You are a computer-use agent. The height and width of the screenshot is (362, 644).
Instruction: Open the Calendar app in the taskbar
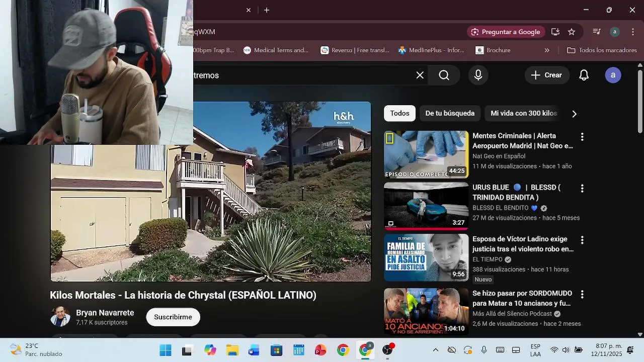(298, 350)
